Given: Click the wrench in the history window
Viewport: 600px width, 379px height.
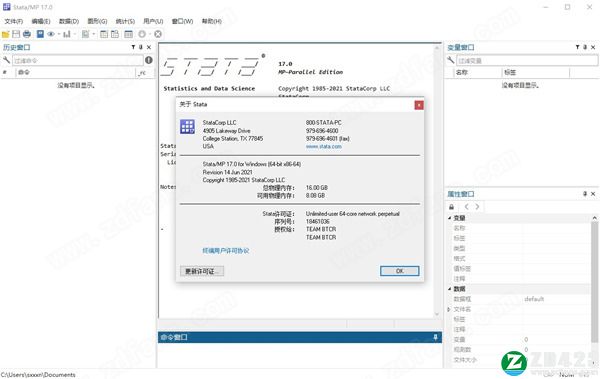Looking at the screenshot, I should [x=7, y=60].
